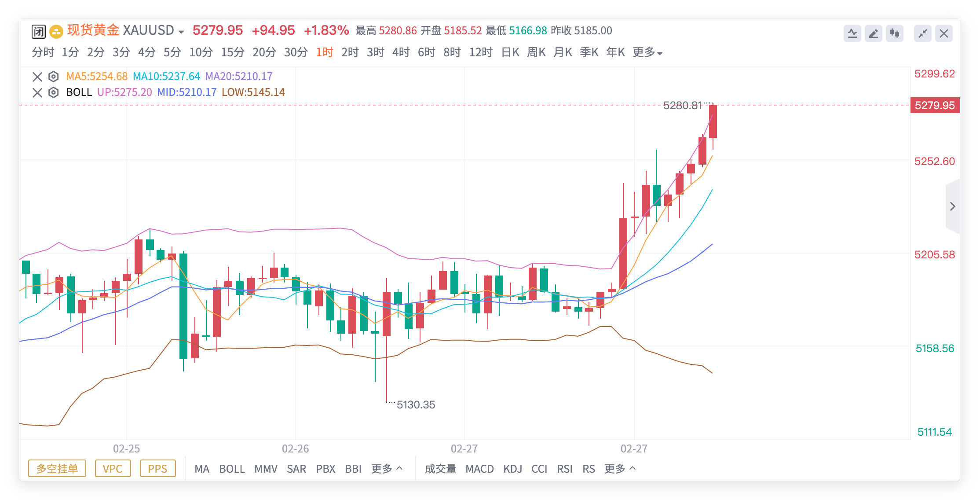The image size is (980, 500).
Task: Open the drawing tools pencil icon
Action: coord(874,33)
